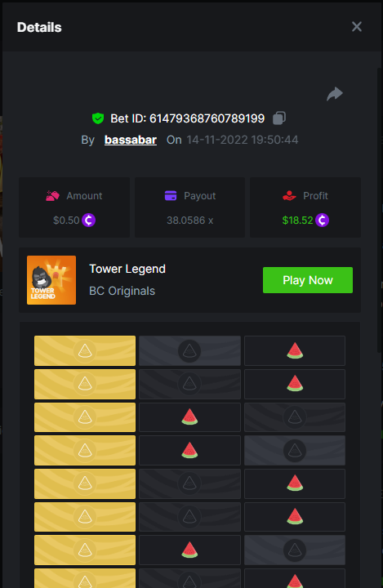
Task: Click the Tower Legend title text
Action: [x=127, y=269]
